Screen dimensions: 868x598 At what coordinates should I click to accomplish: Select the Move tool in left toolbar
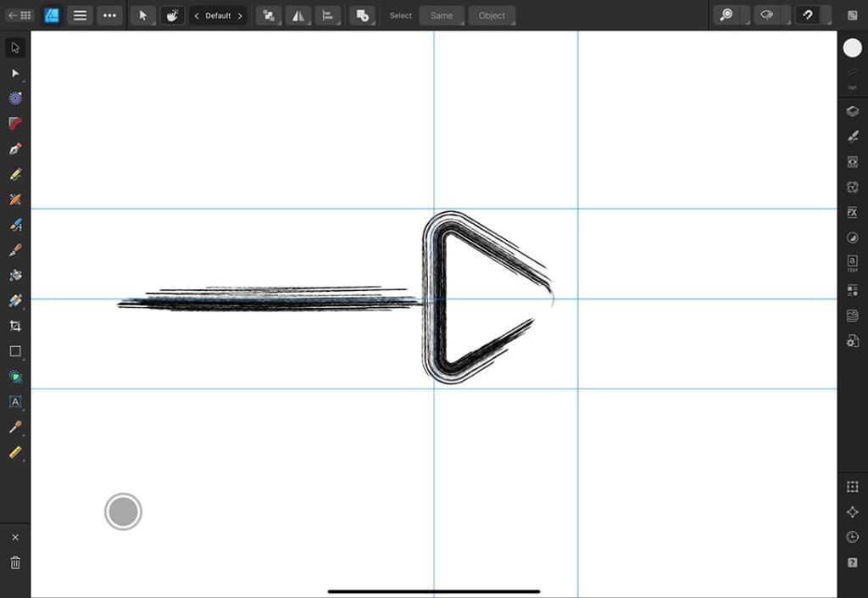coord(15,48)
